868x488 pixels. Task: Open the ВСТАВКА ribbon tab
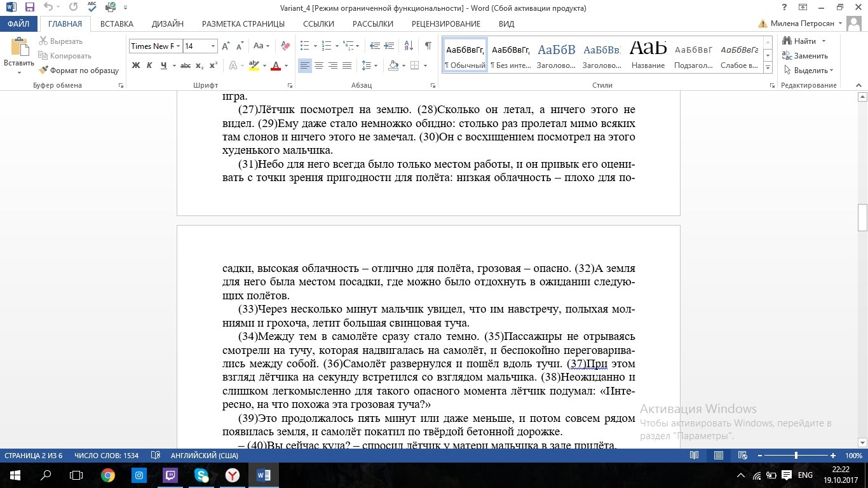click(x=117, y=24)
